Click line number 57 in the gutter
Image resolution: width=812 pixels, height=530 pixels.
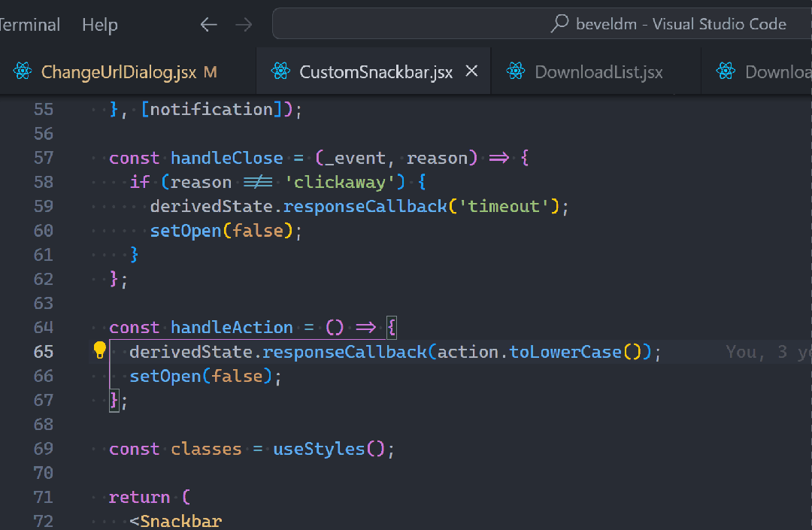(x=44, y=158)
